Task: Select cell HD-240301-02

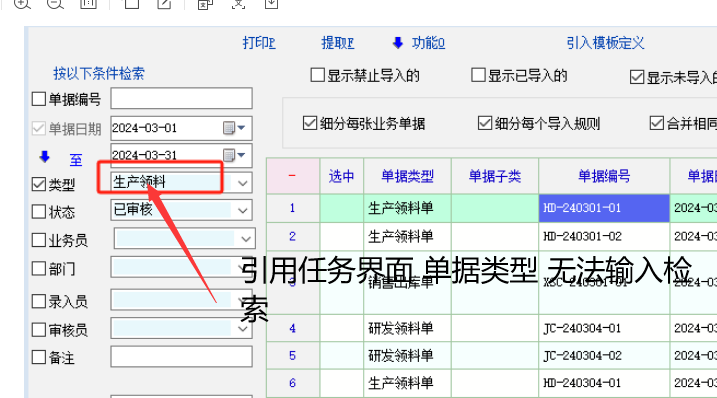Action: [604, 237]
